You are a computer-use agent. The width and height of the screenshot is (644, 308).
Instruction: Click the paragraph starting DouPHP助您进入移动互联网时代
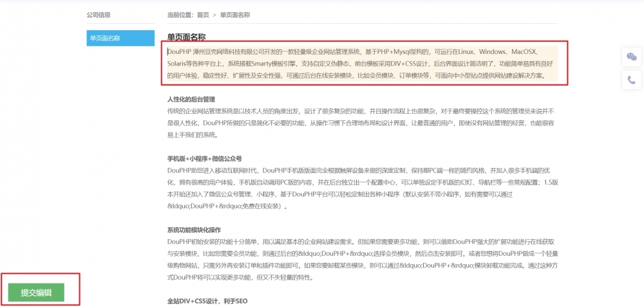pos(362,188)
